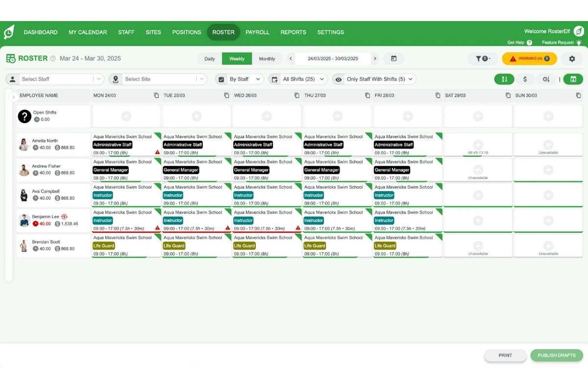Add a shift for Ava Campbell on Saturday
The image size is (588, 392).
click(x=478, y=195)
